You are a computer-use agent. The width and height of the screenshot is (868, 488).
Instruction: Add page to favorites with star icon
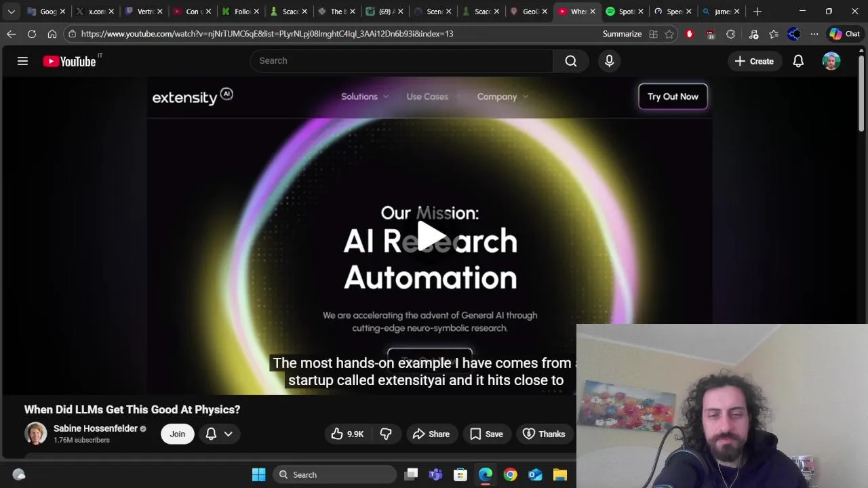[x=669, y=34]
